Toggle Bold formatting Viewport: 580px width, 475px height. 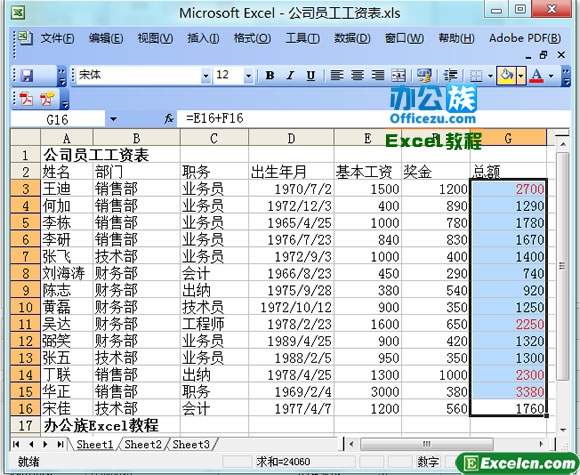pyautogui.click(x=270, y=75)
